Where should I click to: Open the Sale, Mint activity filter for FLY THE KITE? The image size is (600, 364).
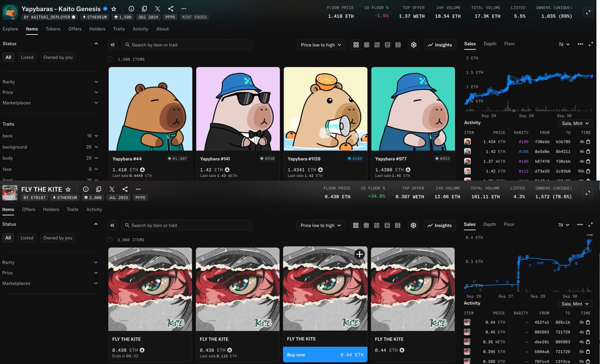tap(574, 304)
